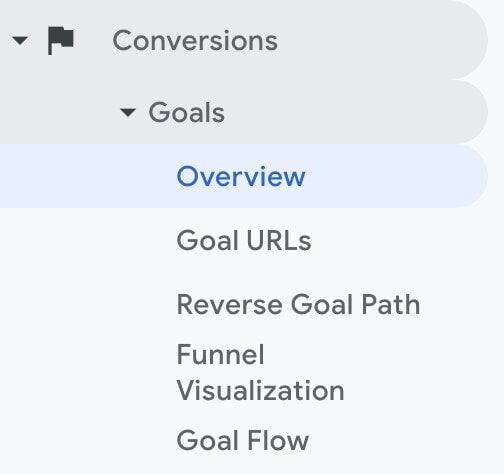Viewport: 504px width, 474px height.
Task: Open the Funnel Visualization report
Action: (x=260, y=372)
